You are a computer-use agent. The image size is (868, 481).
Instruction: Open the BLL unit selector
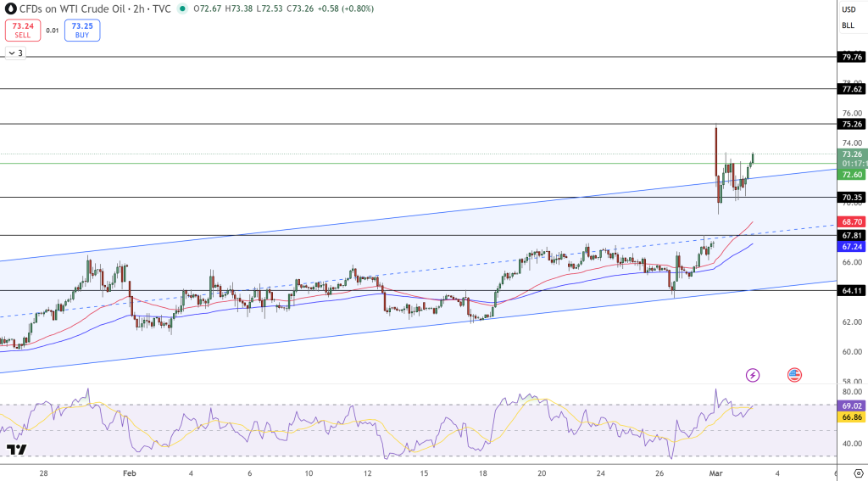coord(848,25)
